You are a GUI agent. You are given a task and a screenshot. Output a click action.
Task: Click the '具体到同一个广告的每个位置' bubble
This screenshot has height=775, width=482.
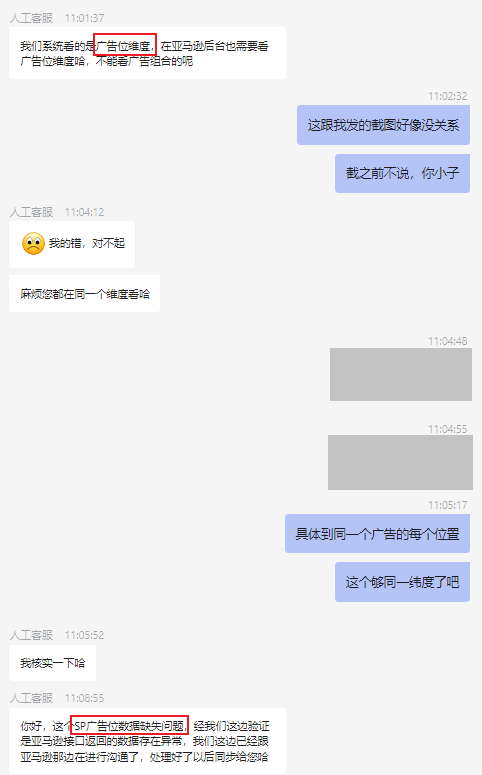point(377,534)
